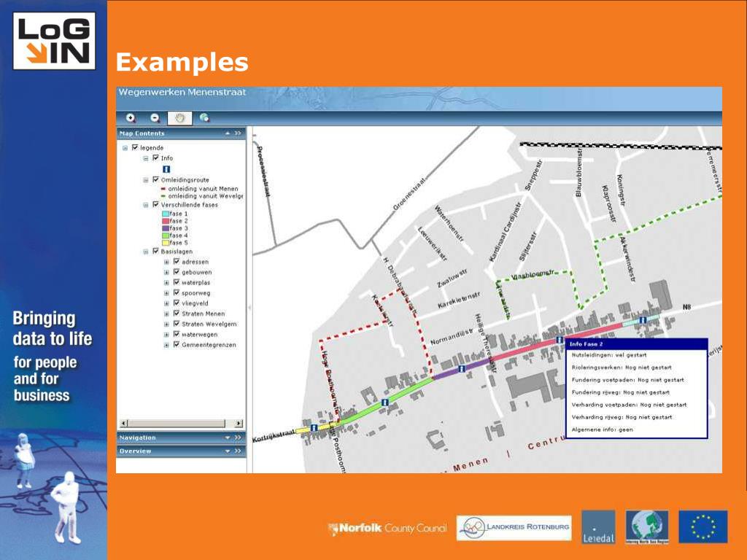Collapse the Info group node

[x=146, y=158]
